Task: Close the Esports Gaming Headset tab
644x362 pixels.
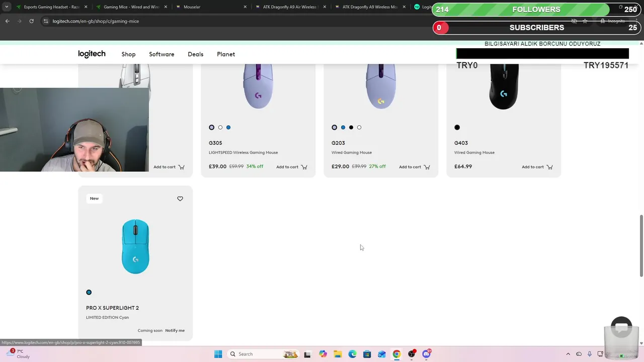Action: (x=86, y=7)
